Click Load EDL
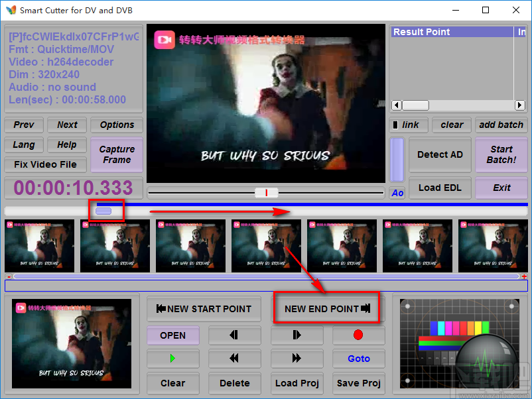The image size is (532, 399). (x=440, y=188)
